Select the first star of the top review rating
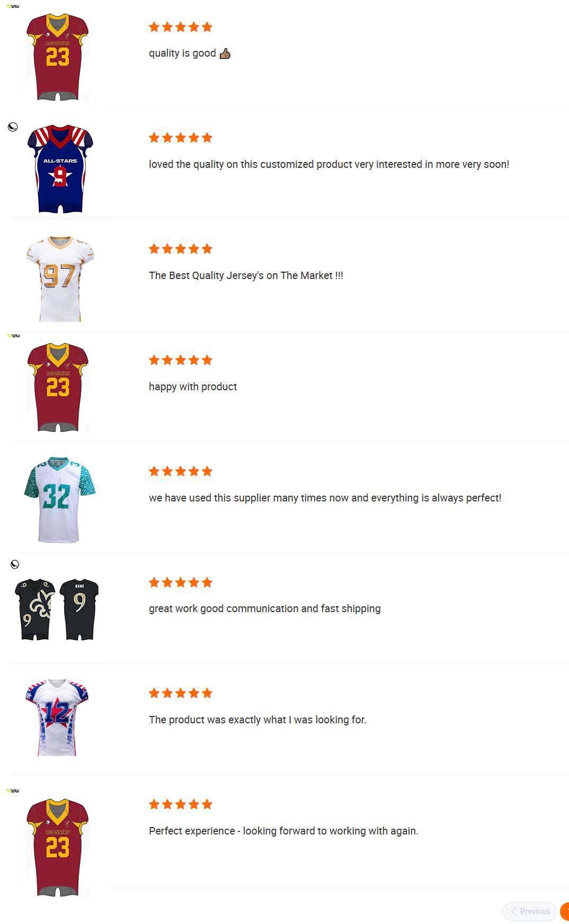The width and height of the screenshot is (569, 924). pyautogui.click(x=154, y=26)
